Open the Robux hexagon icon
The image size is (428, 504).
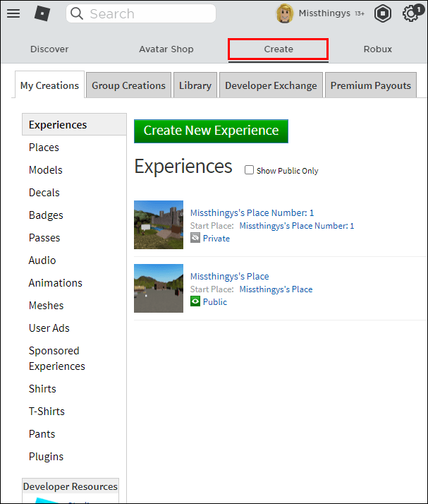tap(383, 13)
